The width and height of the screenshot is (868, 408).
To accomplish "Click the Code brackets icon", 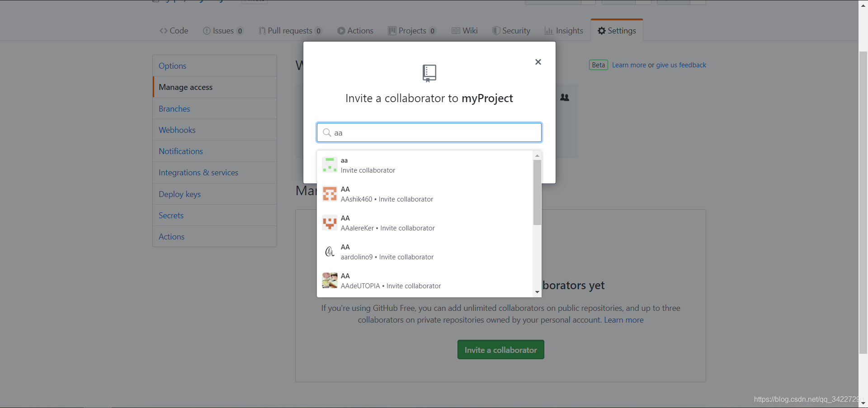I will [163, 31].
